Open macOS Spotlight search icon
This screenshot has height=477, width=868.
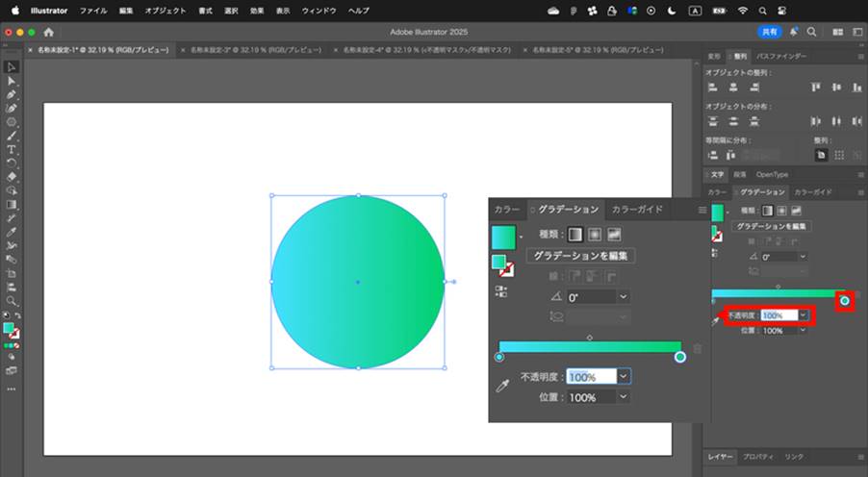(x=762, y=11)
